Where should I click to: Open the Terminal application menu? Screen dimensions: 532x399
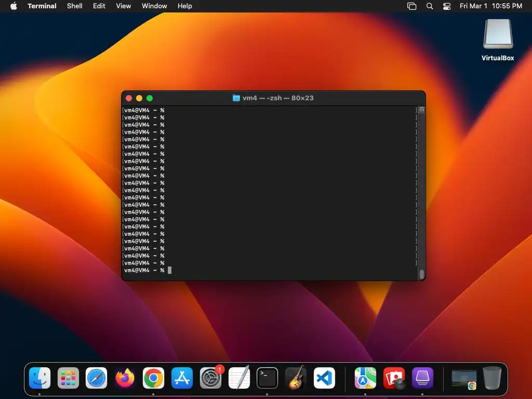click(x=42, y=6)
